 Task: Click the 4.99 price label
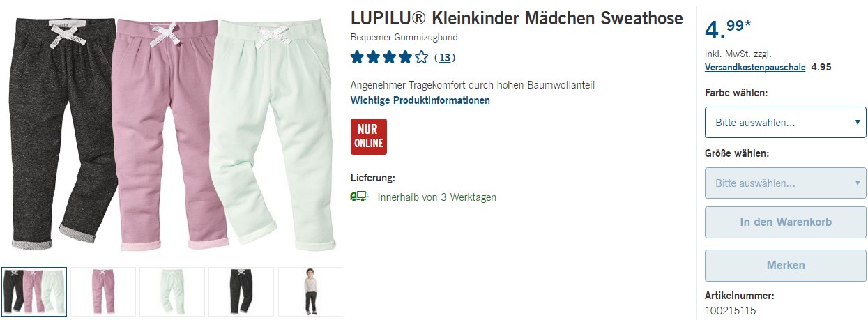pos(728,30)
